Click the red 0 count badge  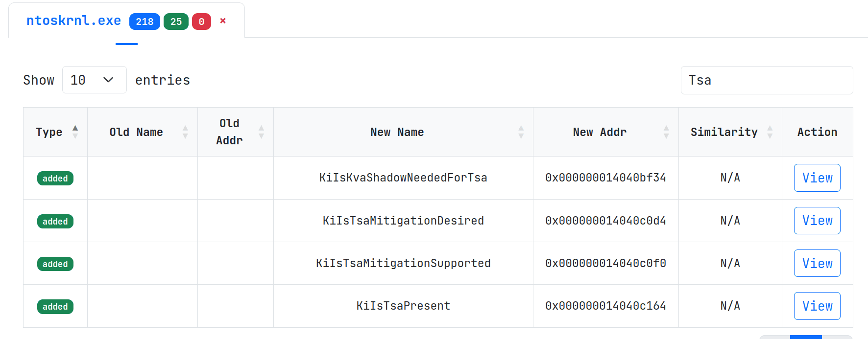coord(201,22)
